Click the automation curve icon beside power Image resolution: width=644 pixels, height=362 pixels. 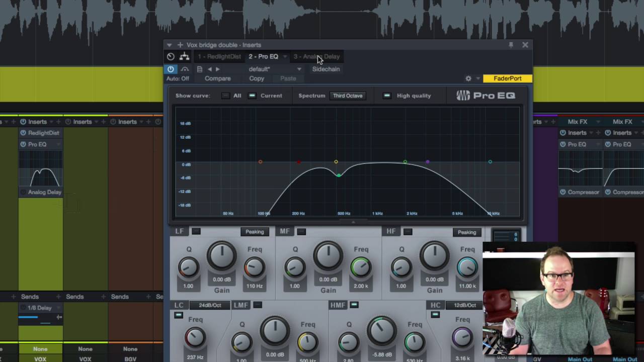click(185, 69)
